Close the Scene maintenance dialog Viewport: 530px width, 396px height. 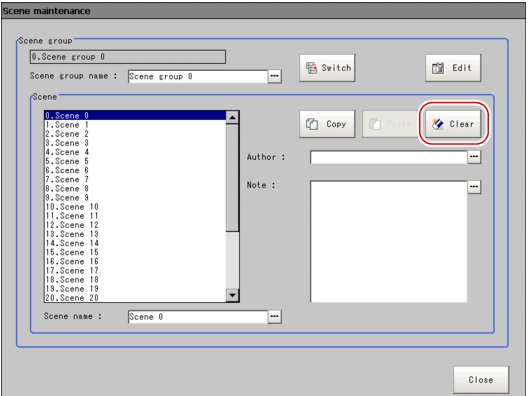tap(481, 380)
